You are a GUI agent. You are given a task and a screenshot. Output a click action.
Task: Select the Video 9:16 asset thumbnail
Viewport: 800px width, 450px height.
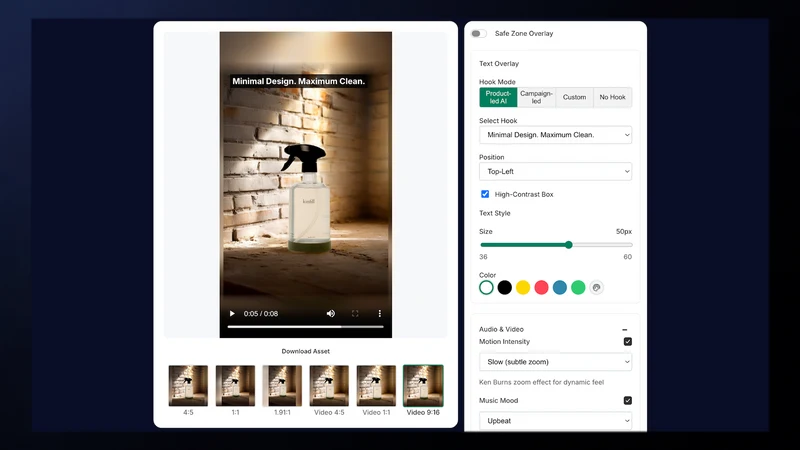tap(423, 386)
